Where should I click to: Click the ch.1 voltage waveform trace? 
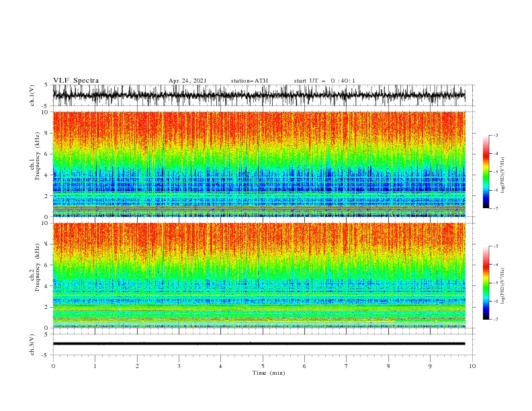click(x=259, y=95)
